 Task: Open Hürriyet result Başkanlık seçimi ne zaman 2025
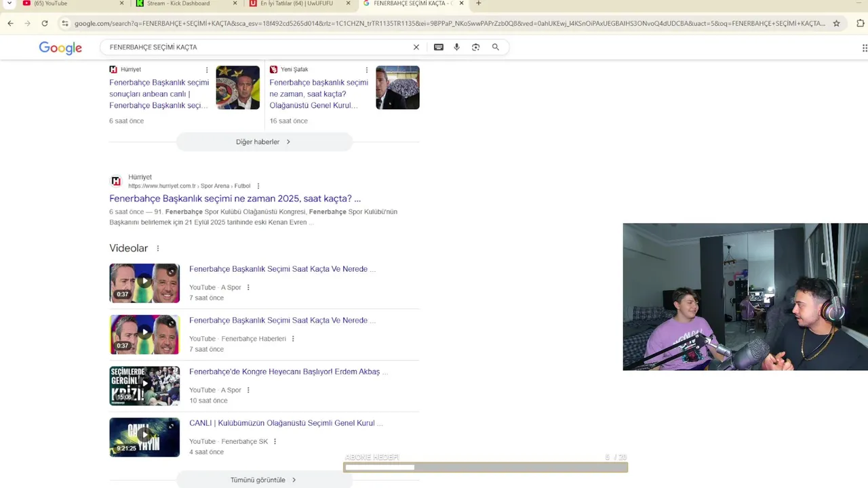click(x=235, y=199)
